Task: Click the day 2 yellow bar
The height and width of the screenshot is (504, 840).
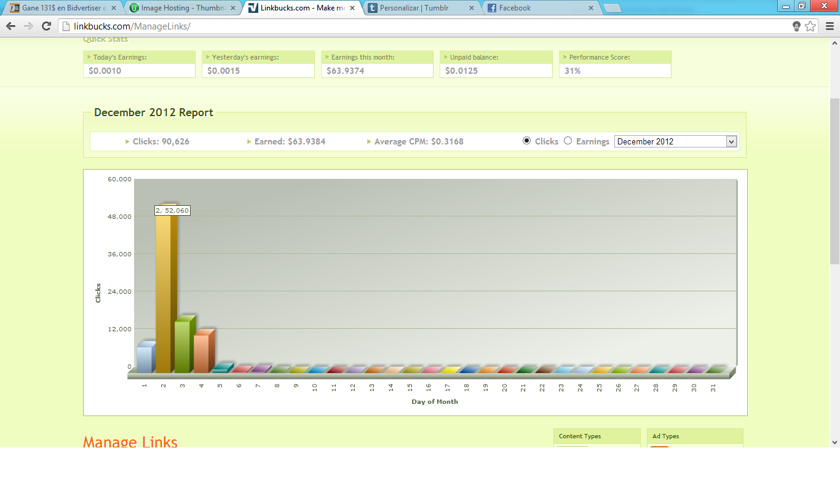Action: pos(166,288)
